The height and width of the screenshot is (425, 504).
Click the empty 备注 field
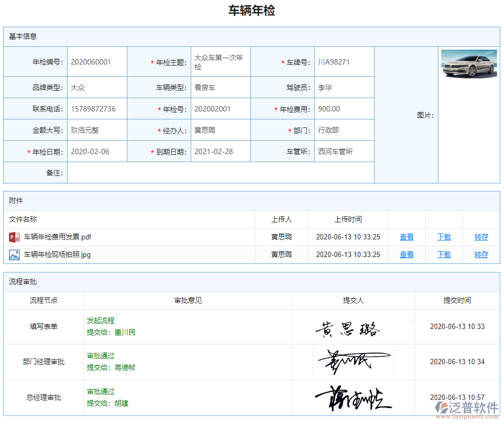tap(220, 173)
